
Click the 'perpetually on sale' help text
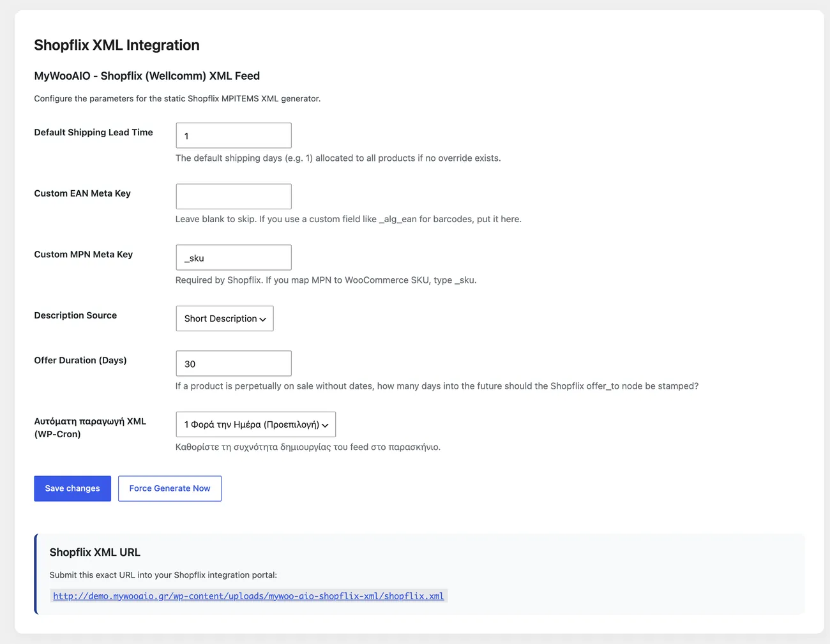(x=437, y=386)
